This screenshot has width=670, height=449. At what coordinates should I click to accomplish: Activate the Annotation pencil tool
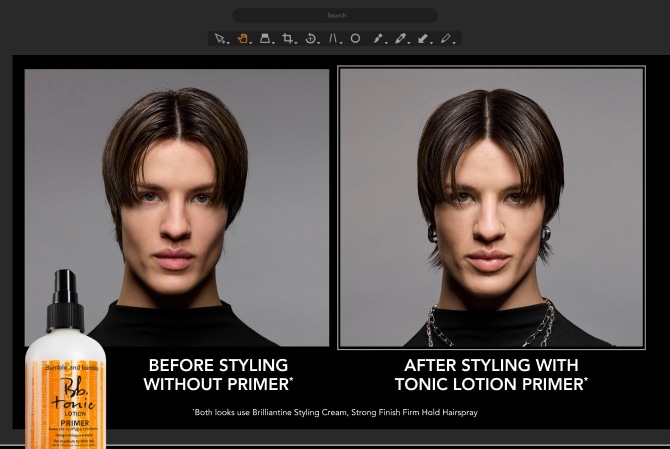445,39
